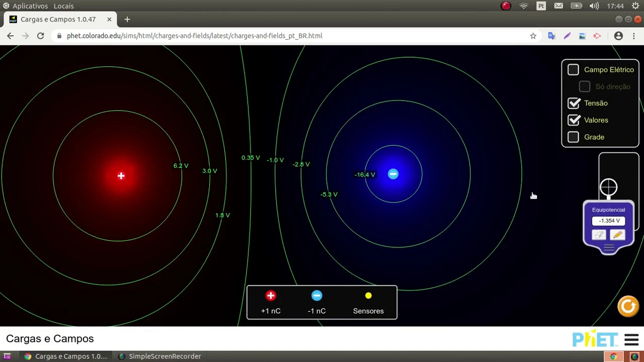Uncheck the Tensão checkbox
Image resolution: width=644 pixels, height=362 pixels.
574,103
